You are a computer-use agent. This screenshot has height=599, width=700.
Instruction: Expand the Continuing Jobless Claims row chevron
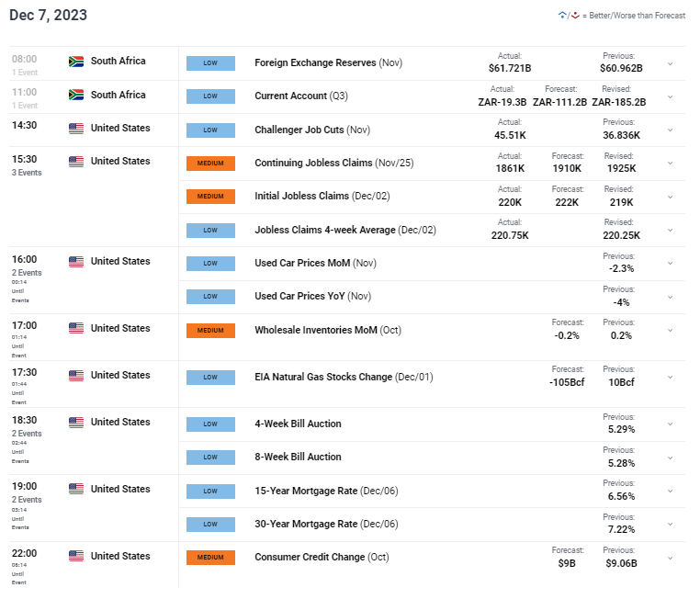click(x=670, y=163)
